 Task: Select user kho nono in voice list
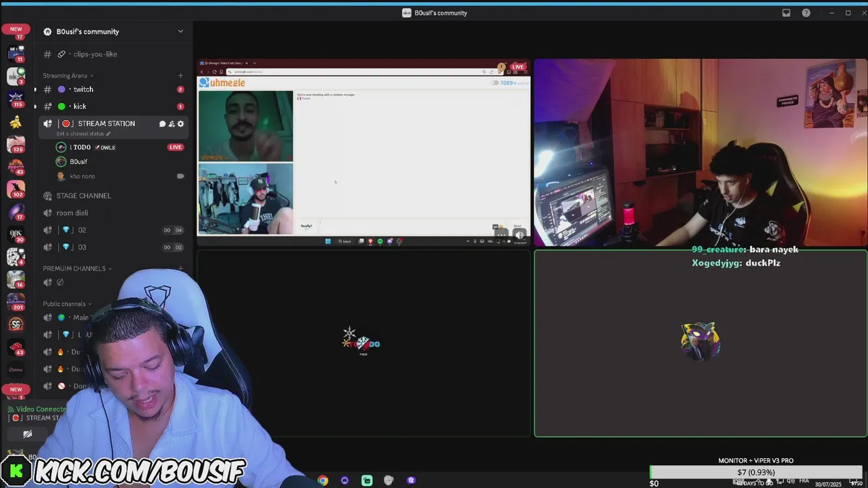point(81,176)
